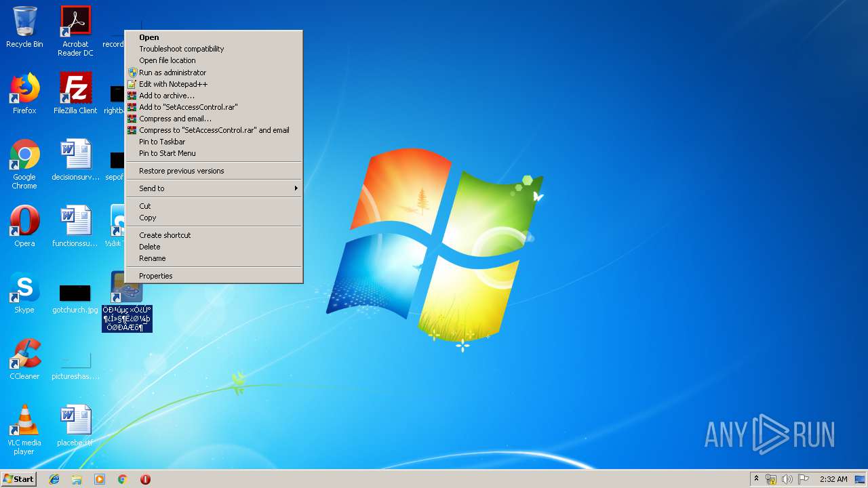This screenshot has width=868, height=488.
Task: Choose Delete from context menu
Action: 214,247
